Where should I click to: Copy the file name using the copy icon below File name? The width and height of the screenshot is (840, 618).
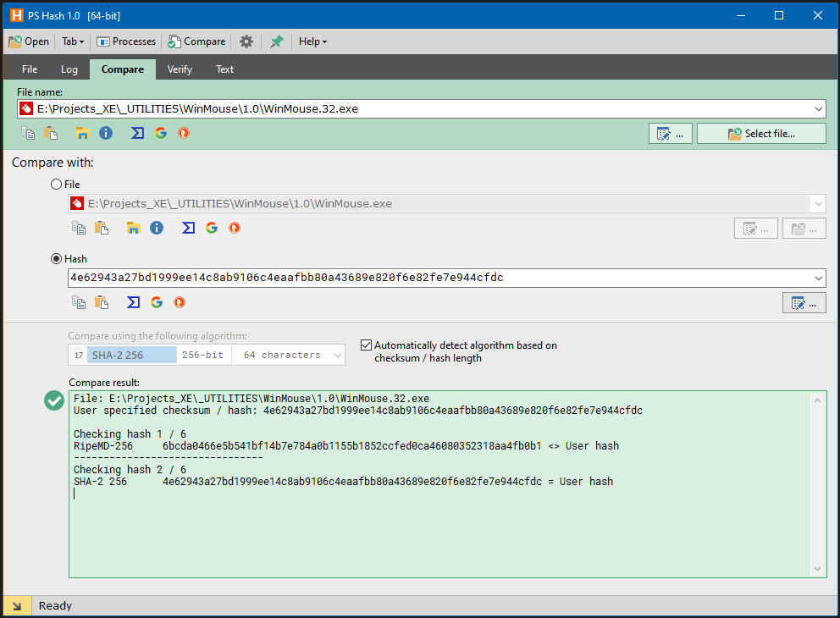pyautogui.click(x=28, y=133)
